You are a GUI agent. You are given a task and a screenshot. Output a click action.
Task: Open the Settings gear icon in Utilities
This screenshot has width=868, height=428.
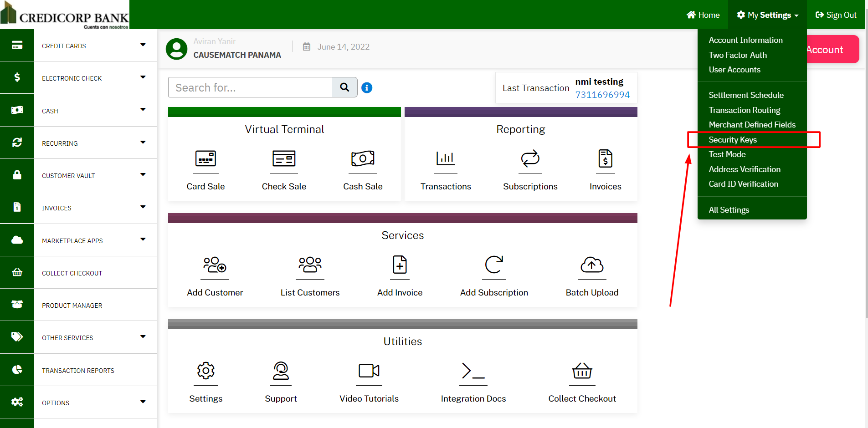coord(206,371)
